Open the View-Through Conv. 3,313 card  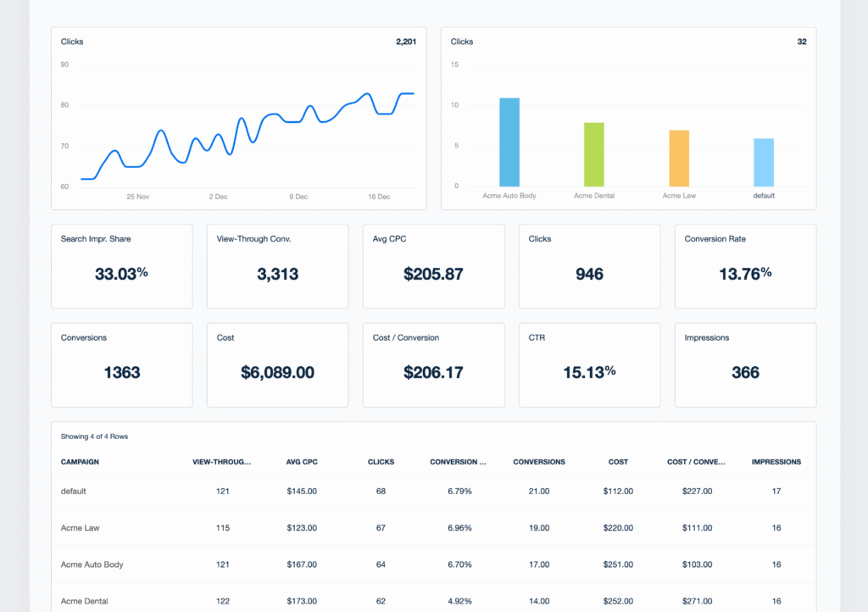277,266
